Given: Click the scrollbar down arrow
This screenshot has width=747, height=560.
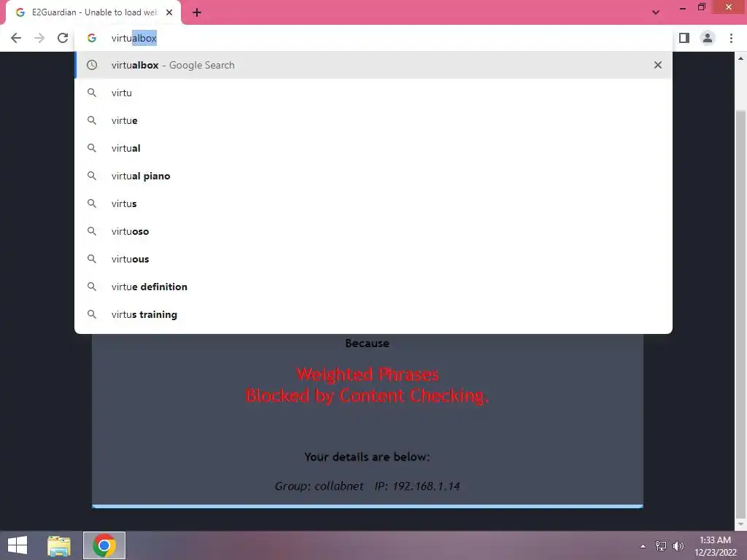Looking at the screenshot, I should 740,524.
